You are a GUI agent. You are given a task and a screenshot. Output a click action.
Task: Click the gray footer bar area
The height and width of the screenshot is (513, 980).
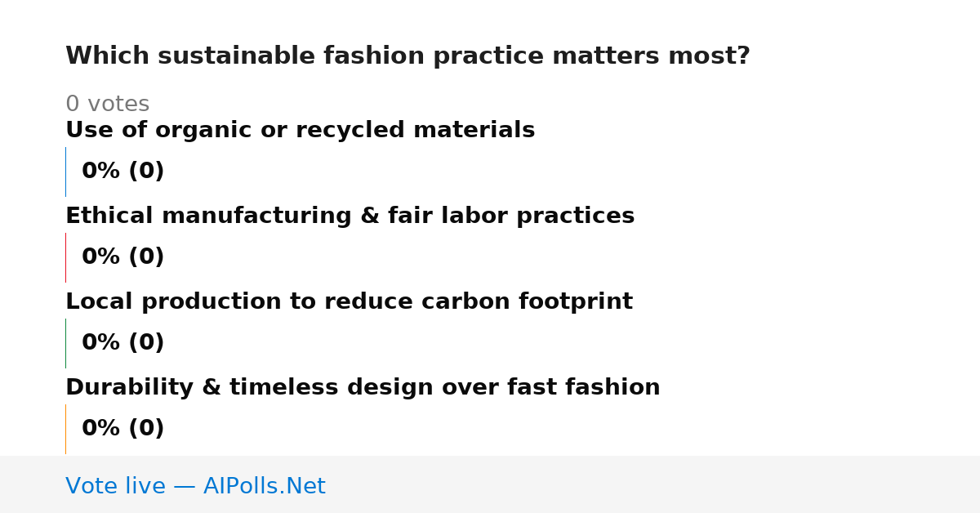[490, 484]
